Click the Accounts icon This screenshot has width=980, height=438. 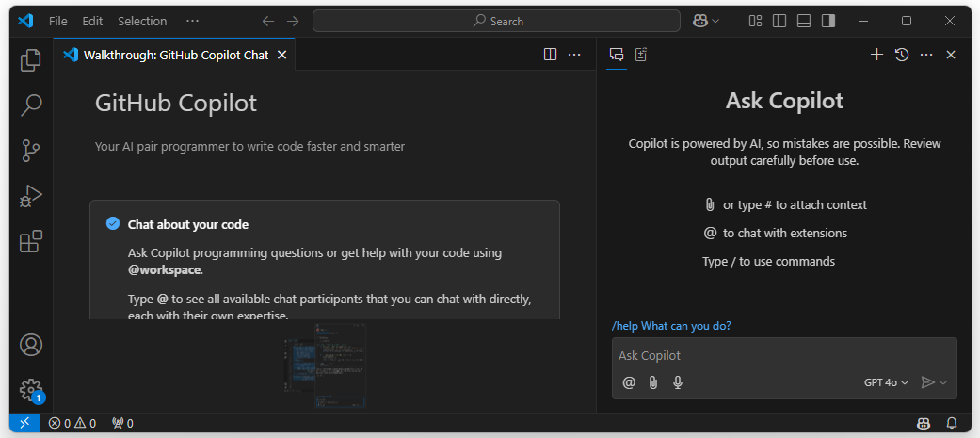point(31,345)
